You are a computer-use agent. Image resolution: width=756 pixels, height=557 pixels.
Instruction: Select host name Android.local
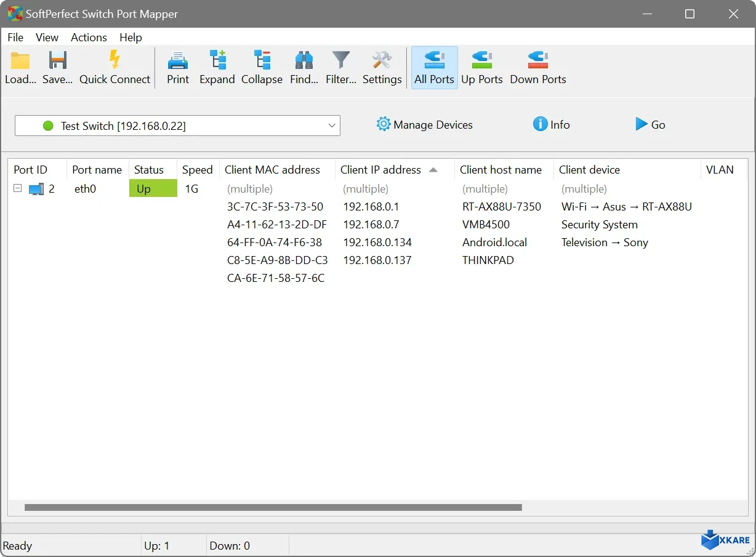(x=495, y=242)
